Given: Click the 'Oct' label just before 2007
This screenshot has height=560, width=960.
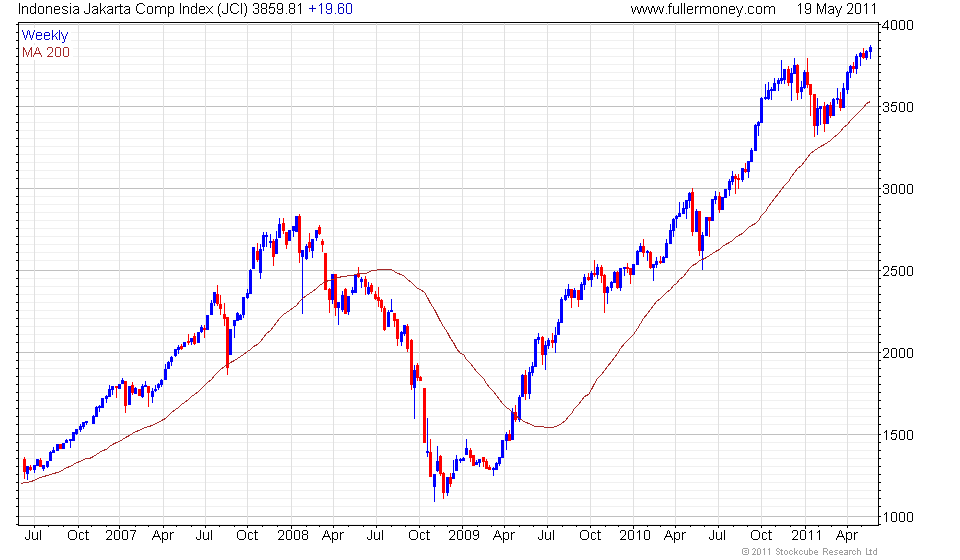Looking at the screenshot, I should pos(78,536).
